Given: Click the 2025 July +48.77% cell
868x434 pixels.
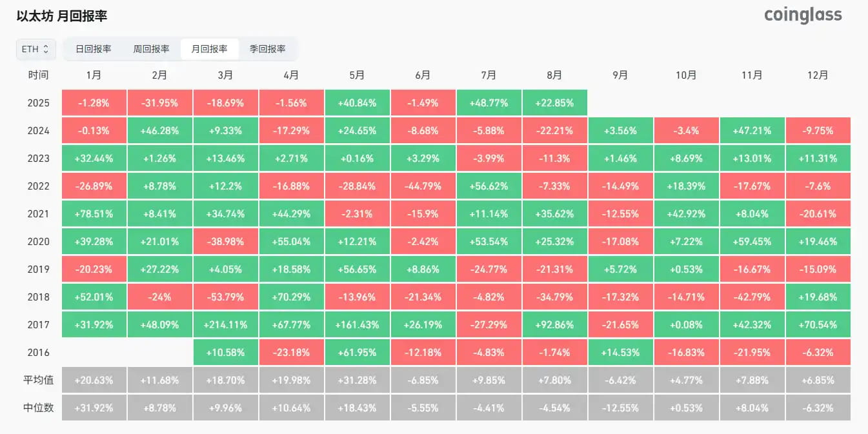Looking at the screenshot, I should [489, 103].
